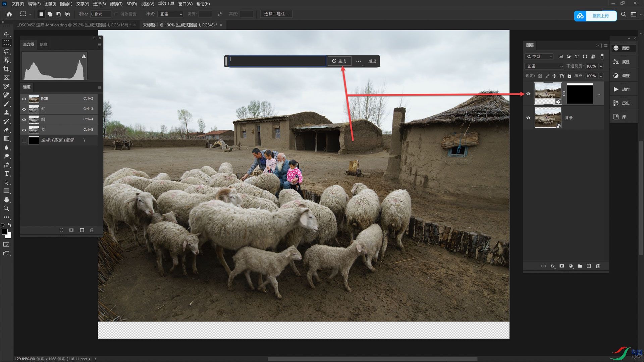Hide the 背景 layer visibility
The image size is (644, 362).
528,118
